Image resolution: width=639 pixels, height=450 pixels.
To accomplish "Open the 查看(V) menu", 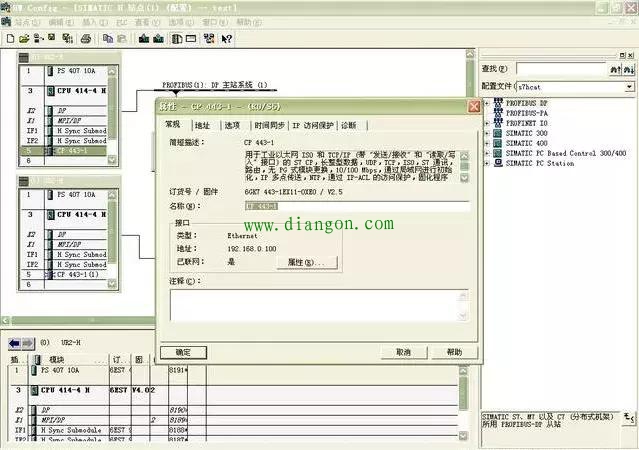I will click(x=148, y=22).
